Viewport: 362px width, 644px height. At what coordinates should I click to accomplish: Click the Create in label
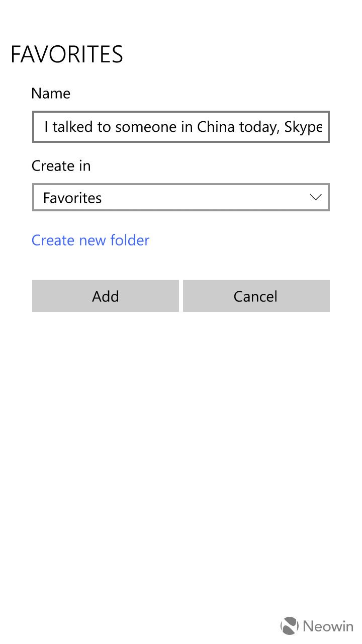coord(61,166)
